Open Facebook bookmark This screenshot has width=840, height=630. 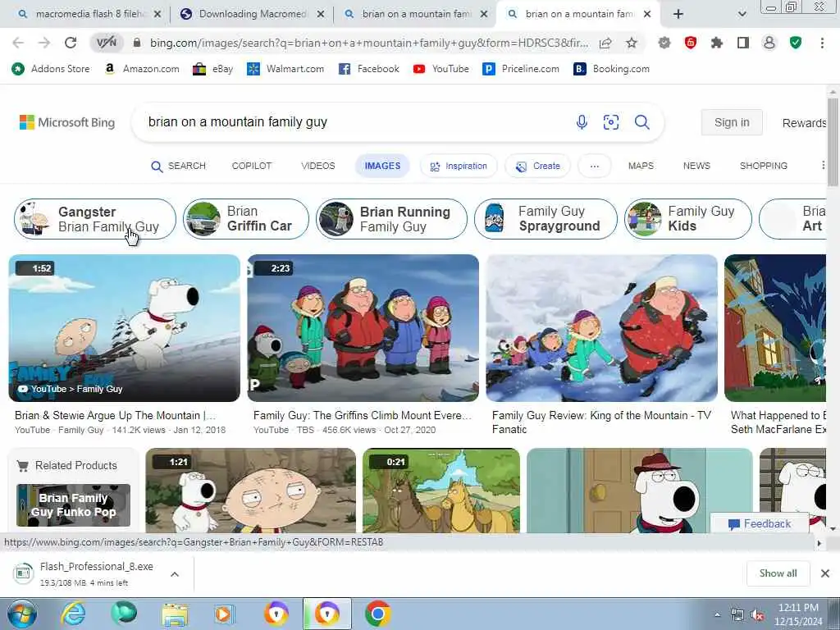pyautogui.click(x=369, y=69)
